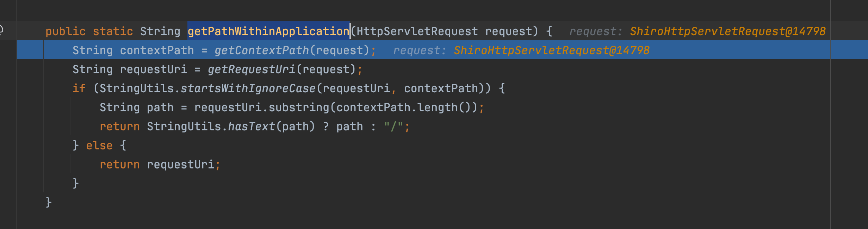Click the hasText method call
The image size is (868, 229).
(252, 126)
